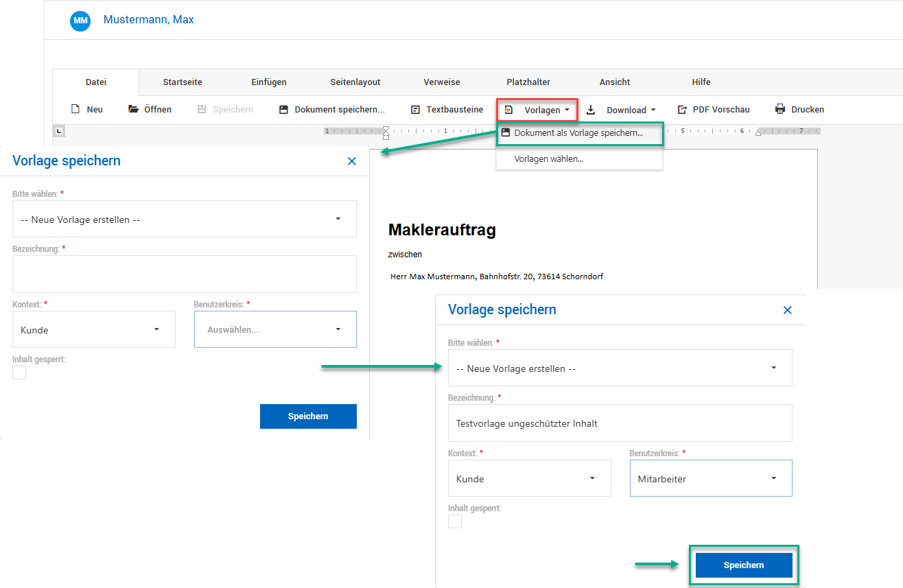903x588 pixels.
Task: Open the Mustermann, Max customer link
Action: coord(149,20)
